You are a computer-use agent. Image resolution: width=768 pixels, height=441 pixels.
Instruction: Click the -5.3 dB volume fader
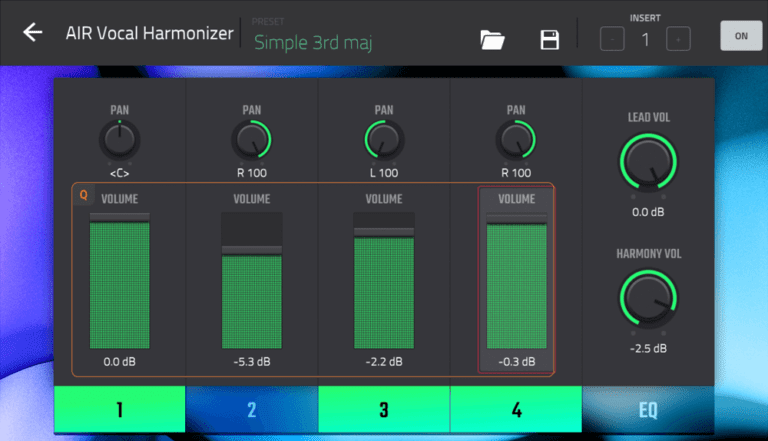[251, 250]
